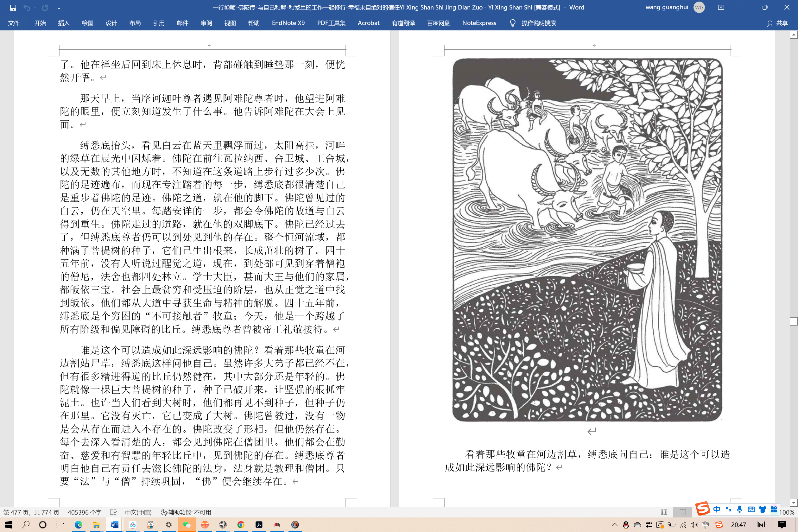This screenshot has width=798, height=532.
Task: Open the 审阅 ribbon tab
Action: coord(206,23)
